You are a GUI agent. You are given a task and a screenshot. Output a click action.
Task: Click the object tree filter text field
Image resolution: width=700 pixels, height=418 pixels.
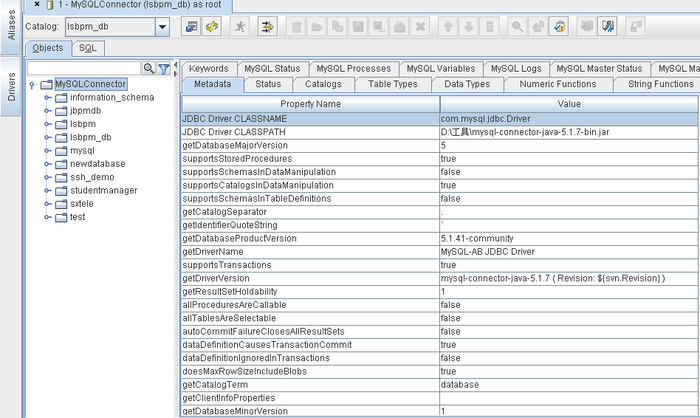point(83,68)
